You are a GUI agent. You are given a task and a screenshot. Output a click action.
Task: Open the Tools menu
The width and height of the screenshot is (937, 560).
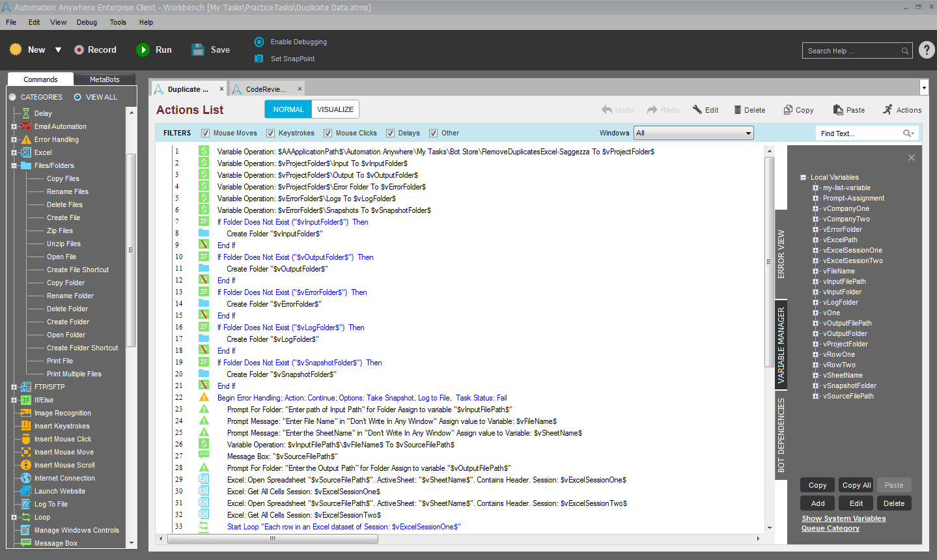[118, 22]
